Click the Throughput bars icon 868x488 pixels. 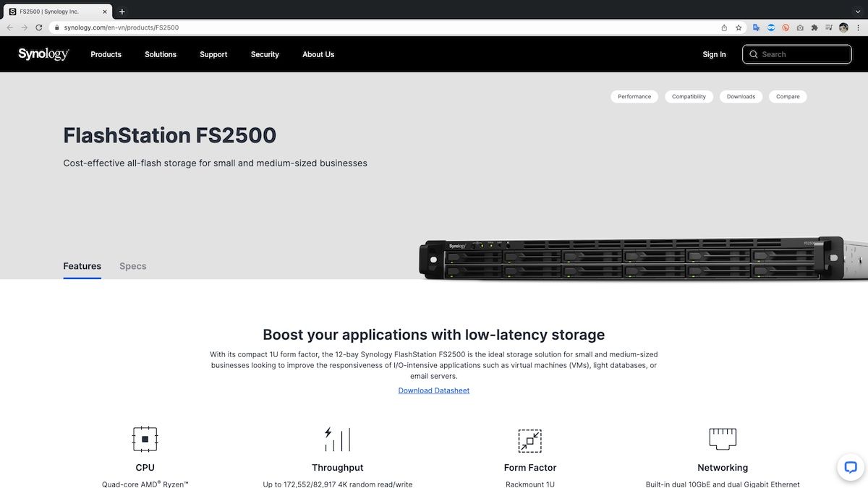coord(337,439)
